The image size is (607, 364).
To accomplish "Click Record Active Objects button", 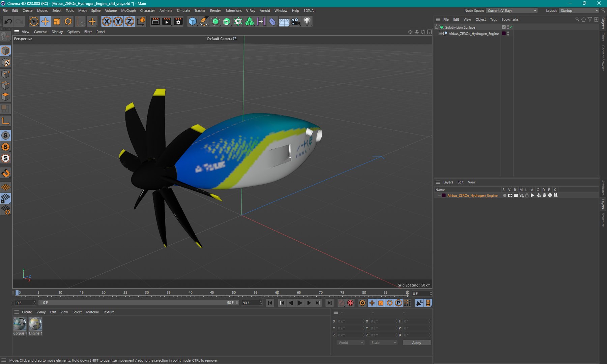I will coord(342,303).
